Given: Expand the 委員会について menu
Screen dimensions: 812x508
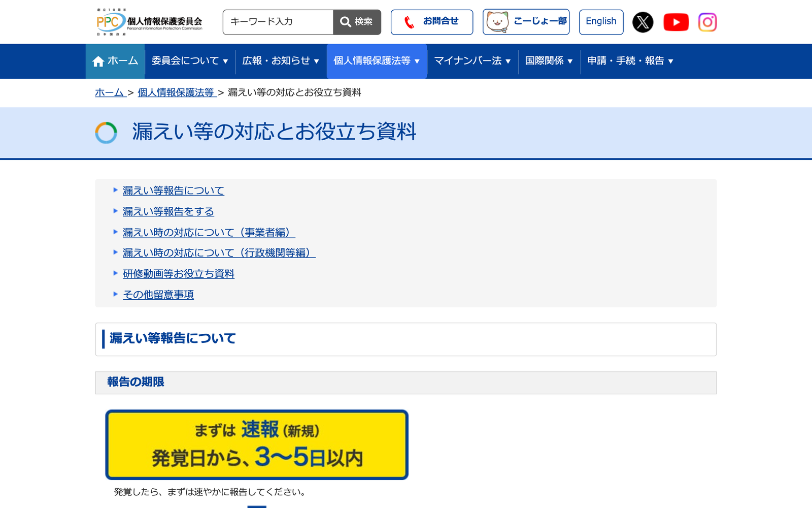Looking at the screenshot, I should point(190,61).
